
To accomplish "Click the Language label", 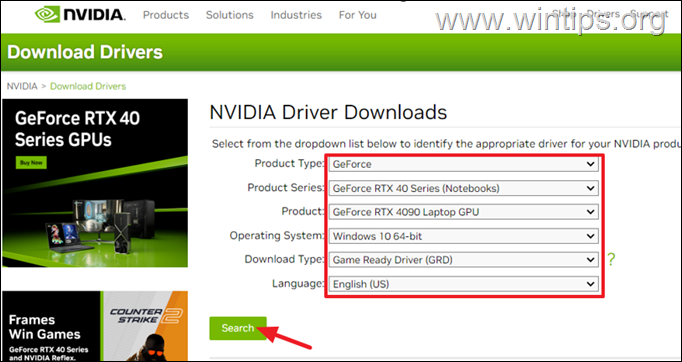I will coord(298,284).
